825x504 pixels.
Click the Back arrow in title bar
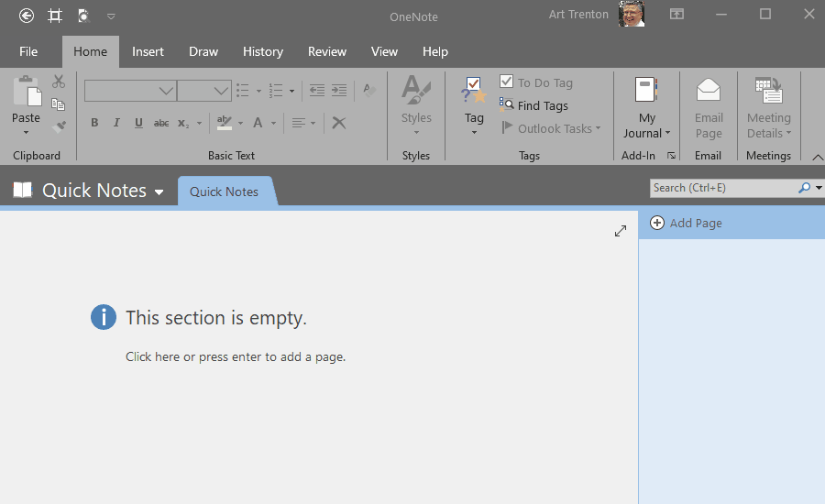pyautogui.click(x=27, y=16)
